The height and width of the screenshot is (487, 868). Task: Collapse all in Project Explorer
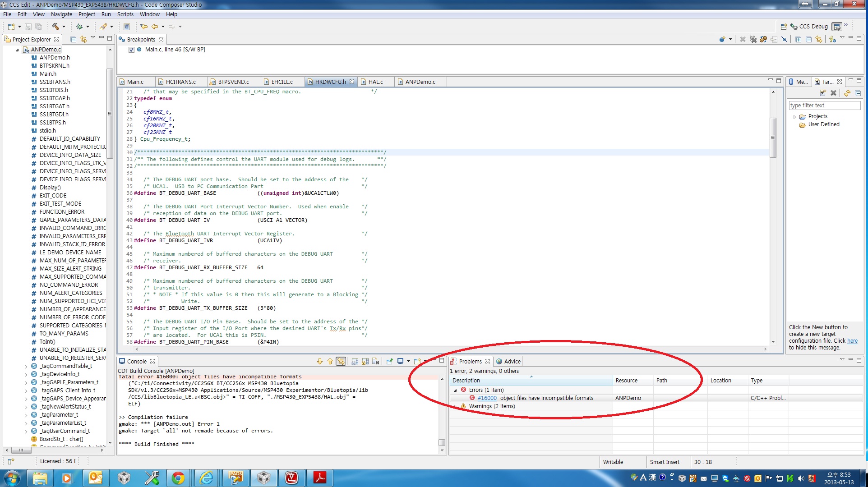(x=73, y=40)
